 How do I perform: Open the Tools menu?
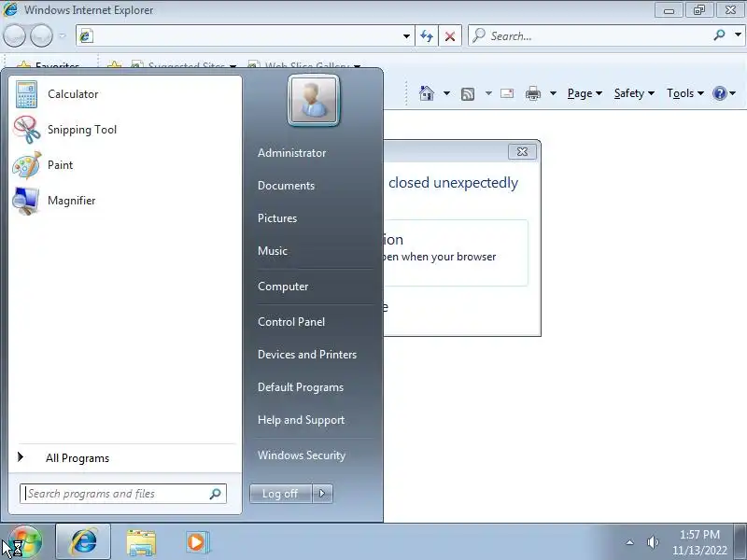pyautogui.click(x=685, y=93)
